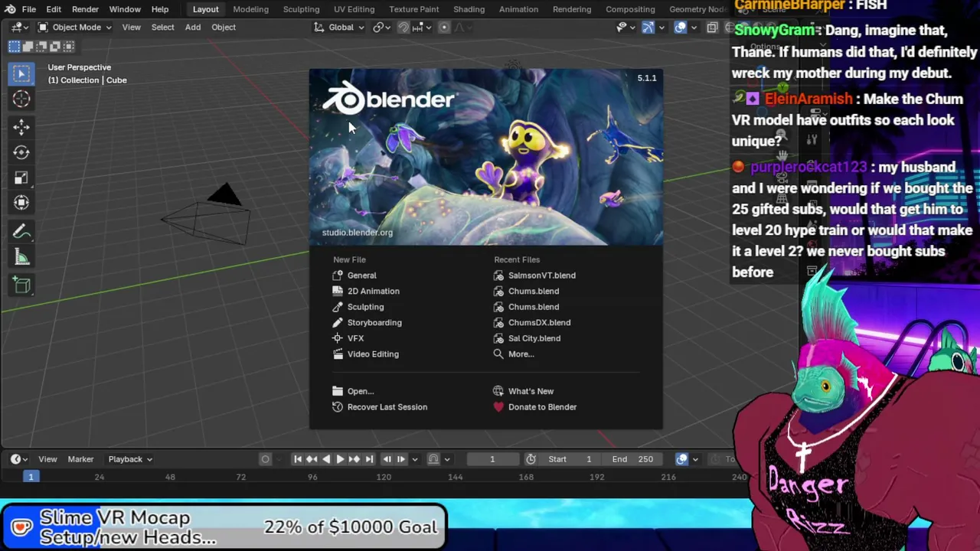Toggle viewport gizmos display
This screenshot has height=551, width=980.
click(648, 28)
